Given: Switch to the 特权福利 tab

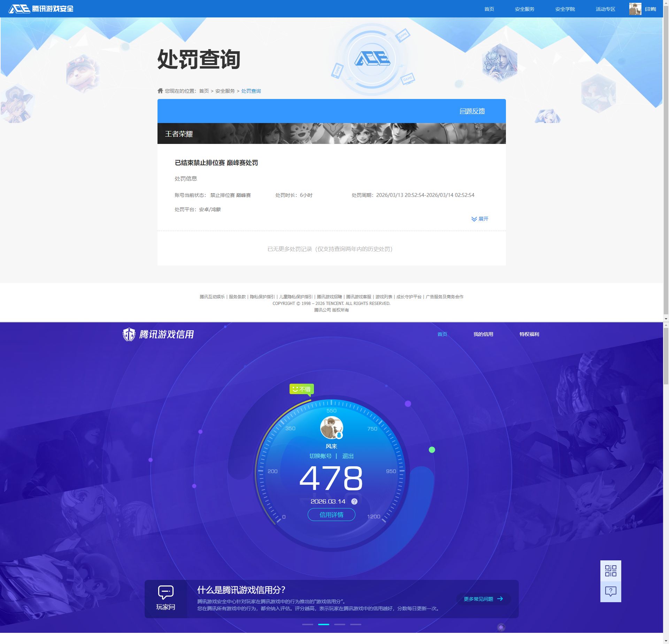Looking at the screenshot, I should coord(529,334).
